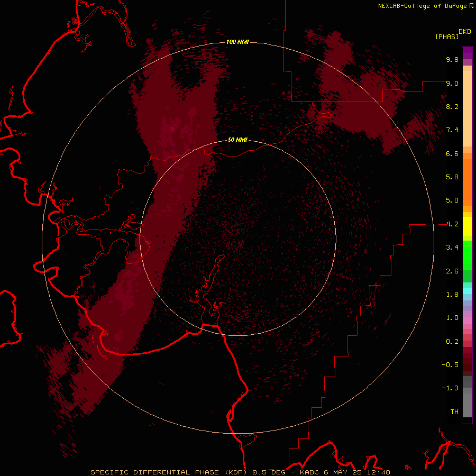Click the 7.4 value on color scale
This screenshot has height=476, width=476.
(452, 130)
